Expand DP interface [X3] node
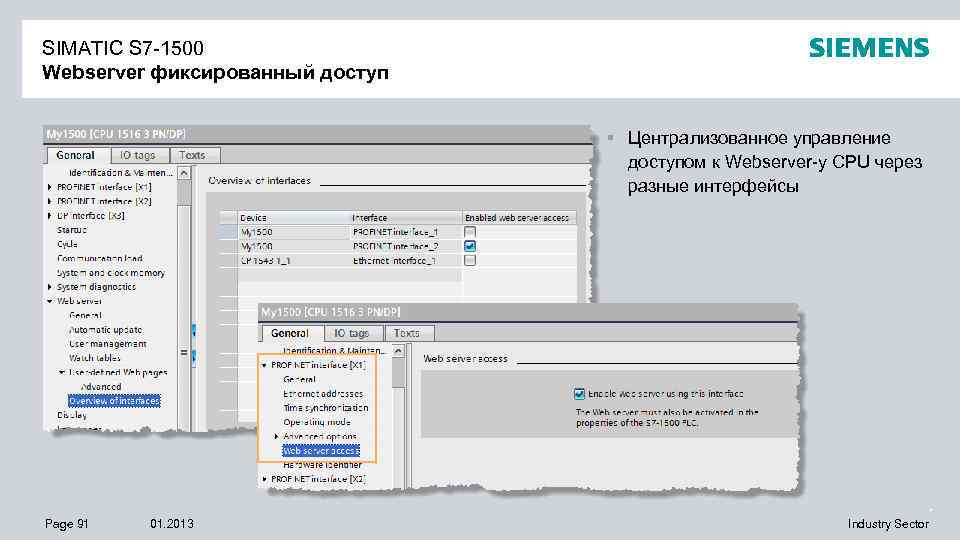 (x=50, y=216)
